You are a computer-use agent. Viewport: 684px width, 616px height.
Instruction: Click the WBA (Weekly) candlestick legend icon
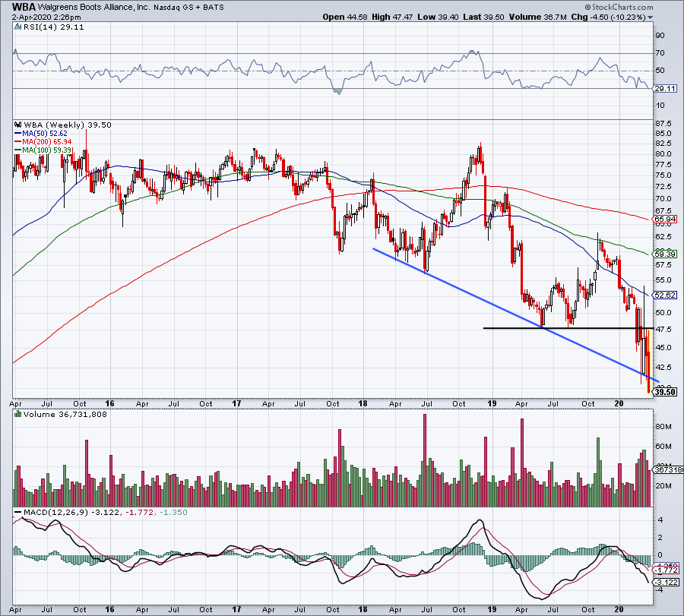pyautogui.click(x=18, y=125)
